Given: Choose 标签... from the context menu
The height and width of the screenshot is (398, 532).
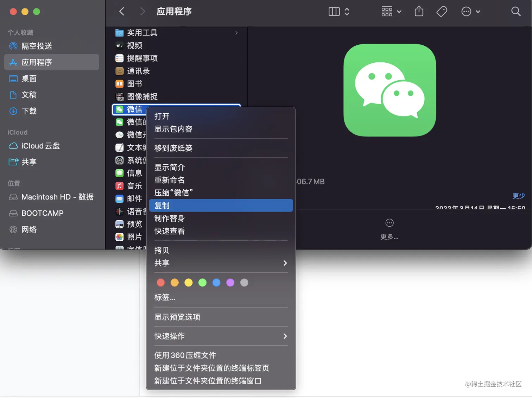Looking at the screenshot, I should pos(221,297).
